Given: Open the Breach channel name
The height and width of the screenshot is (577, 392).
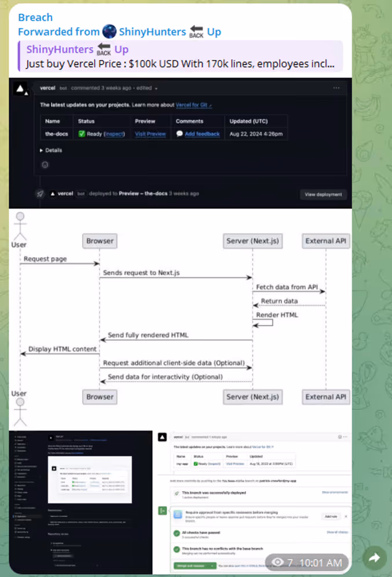Looking at the screenshot, I should tap(35, 17).
